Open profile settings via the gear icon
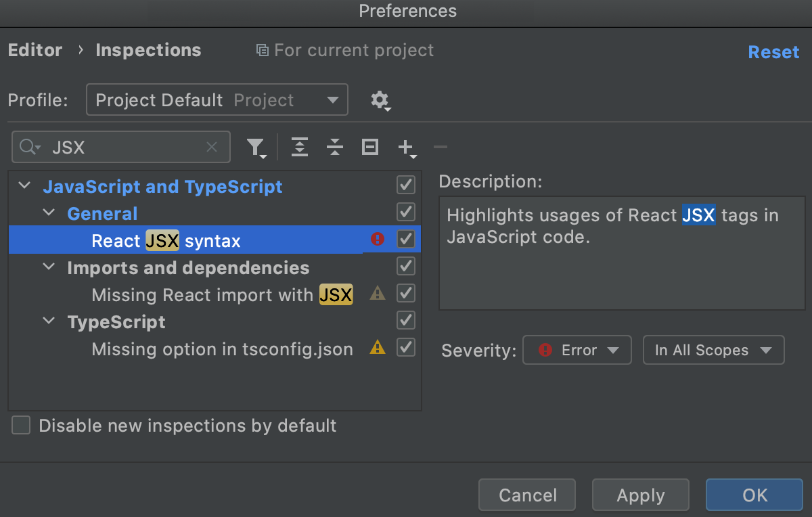This screenshot has width=812, height=517. [x=380, y=100]
